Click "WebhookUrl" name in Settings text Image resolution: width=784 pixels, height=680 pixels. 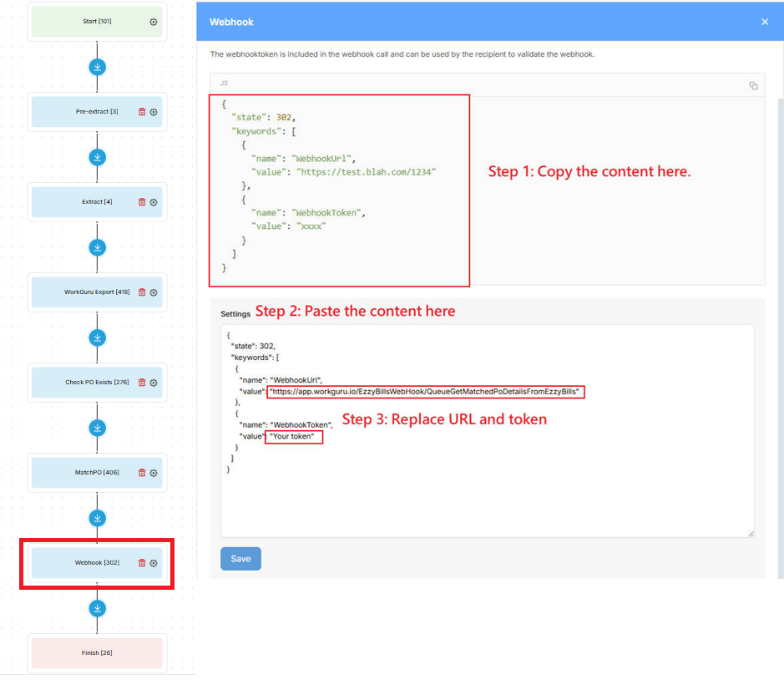[x=296, y=380]
